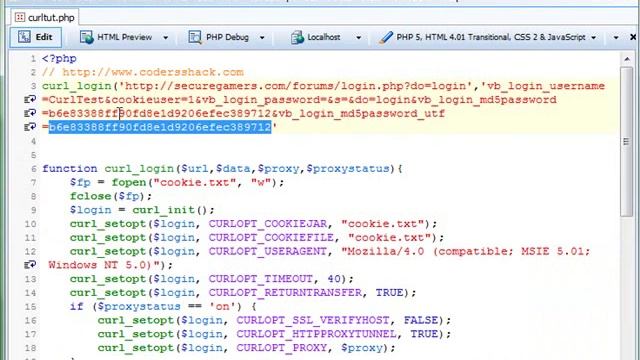640x360 pixels.
Task: Click the curltut.php tab file icon
Action: 20,18
